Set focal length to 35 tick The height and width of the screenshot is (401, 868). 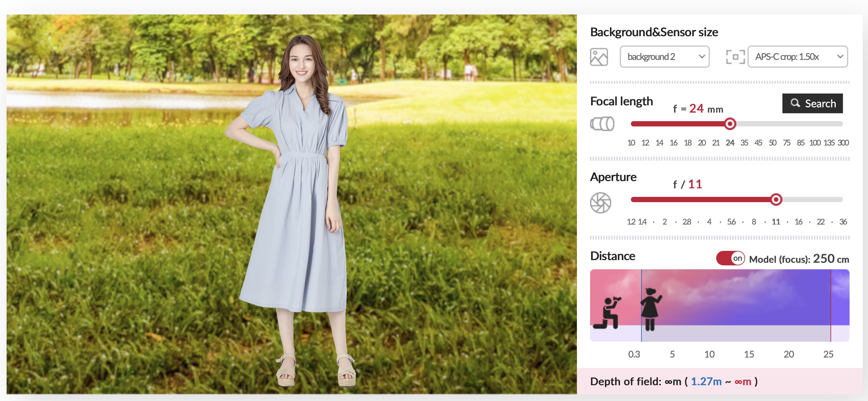[744, 143]
